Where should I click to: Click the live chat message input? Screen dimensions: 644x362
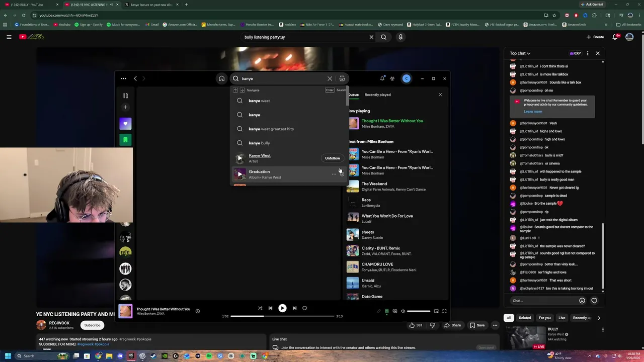pyautogui.click(x=543, y=301)
